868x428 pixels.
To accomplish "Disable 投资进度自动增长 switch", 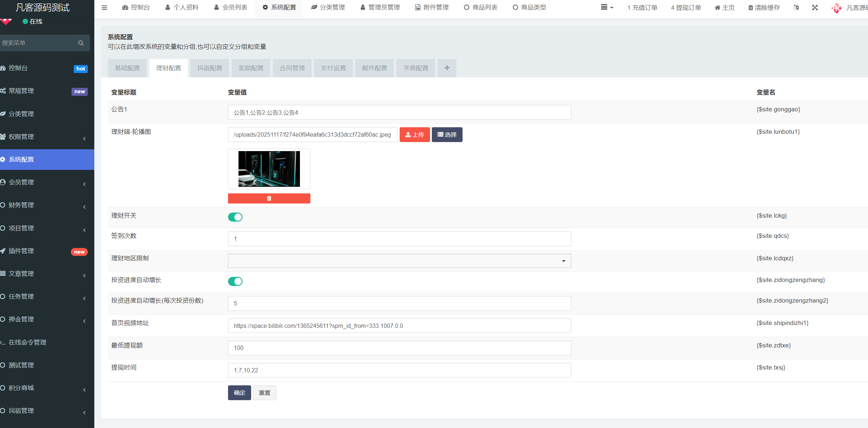I will 235,281.
